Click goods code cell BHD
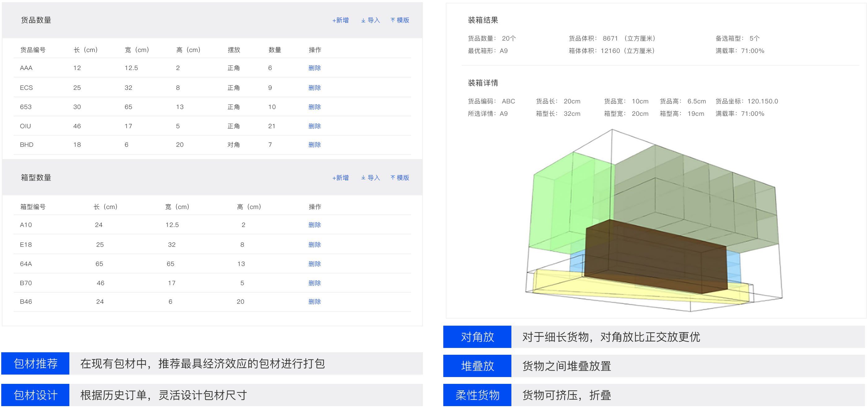Viewport: 868px width, 408px height. [x=27, y=145]
